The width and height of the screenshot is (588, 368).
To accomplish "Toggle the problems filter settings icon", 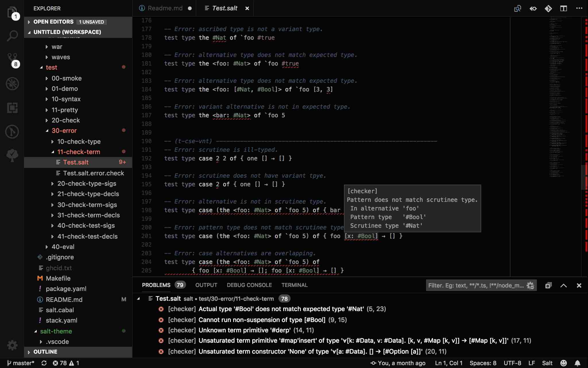I will coord(530,285).
